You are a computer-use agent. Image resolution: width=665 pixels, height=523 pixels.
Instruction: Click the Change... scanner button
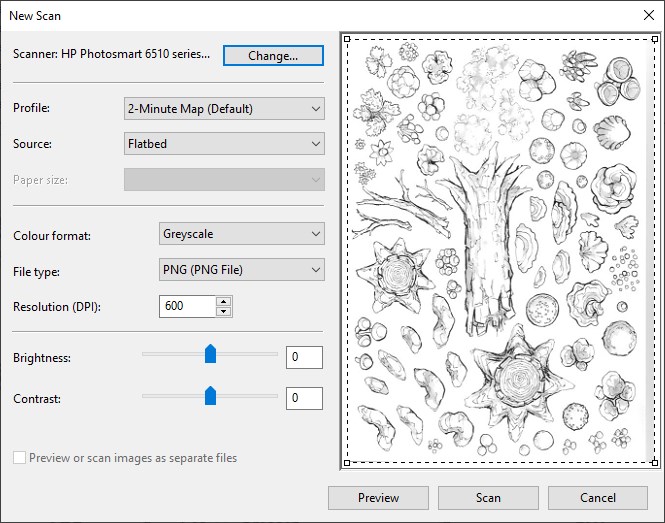(x=272, y=56)
